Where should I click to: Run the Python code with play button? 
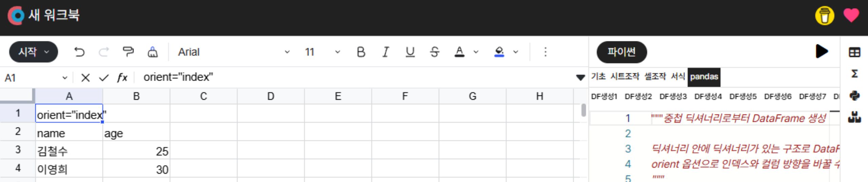click(822, 52)
